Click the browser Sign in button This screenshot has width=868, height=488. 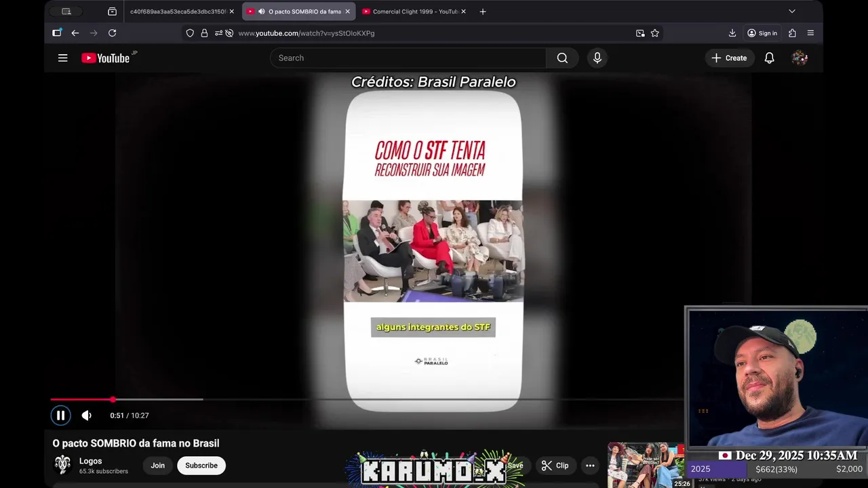[762, 33]
